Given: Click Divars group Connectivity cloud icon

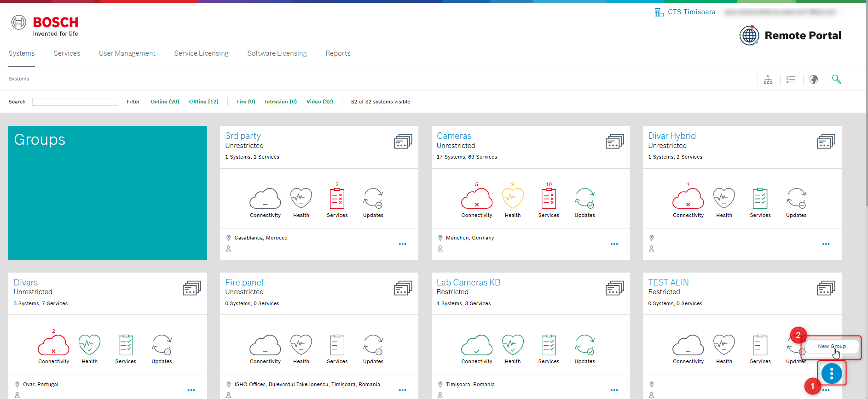Looking at the screenshot, I should [53, 345].
